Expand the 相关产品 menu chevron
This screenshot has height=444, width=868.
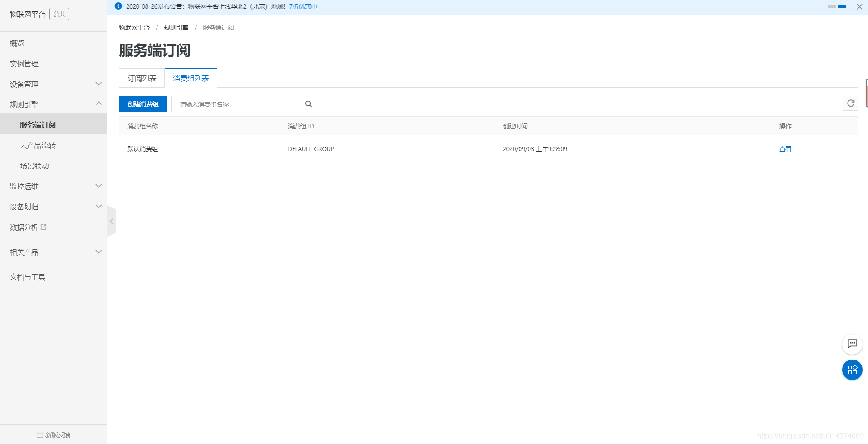pos(98,252)
